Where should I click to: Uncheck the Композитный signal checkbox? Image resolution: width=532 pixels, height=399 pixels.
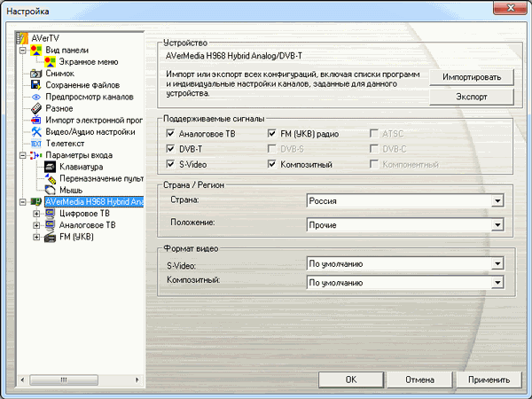tap(272, 164)
